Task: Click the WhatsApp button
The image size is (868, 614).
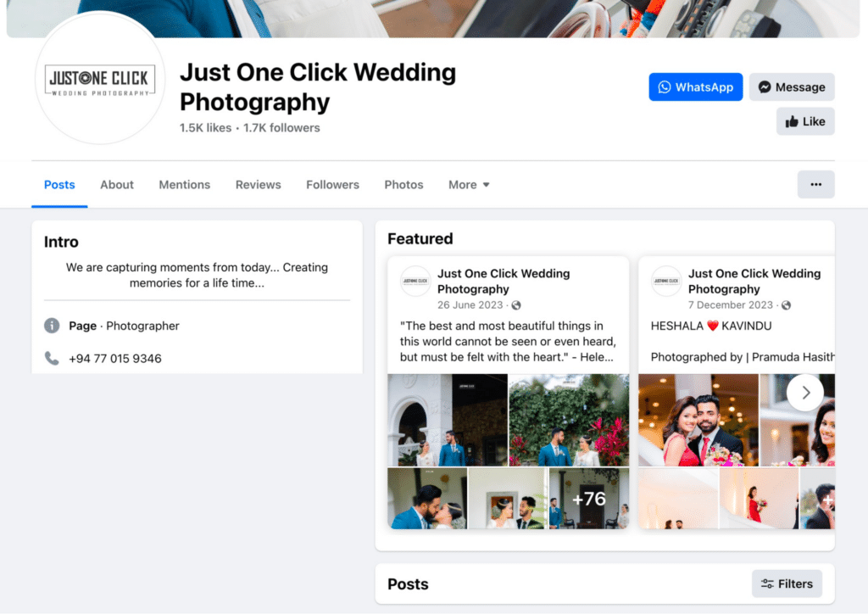Action: point(695,87)
